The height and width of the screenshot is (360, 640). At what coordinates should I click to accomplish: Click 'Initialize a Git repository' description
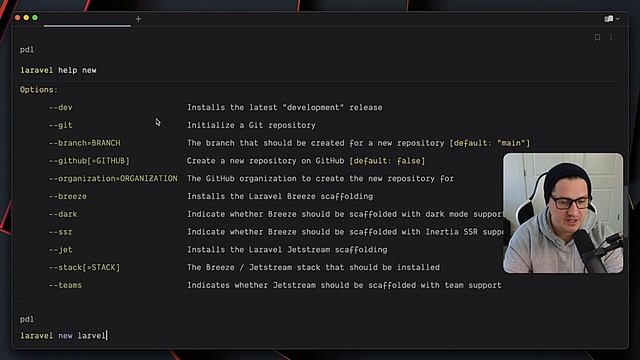point(251,125)
